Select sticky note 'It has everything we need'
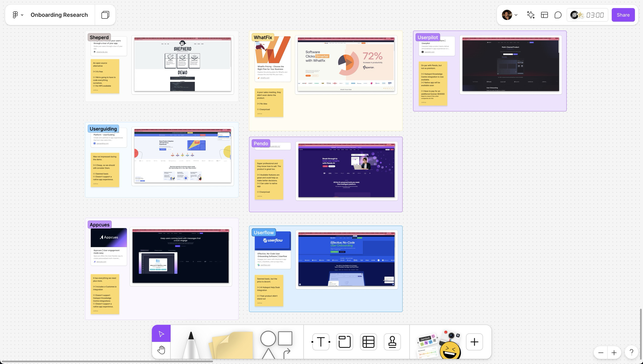This screenshot has width=643, height=364. coord(105,294)
